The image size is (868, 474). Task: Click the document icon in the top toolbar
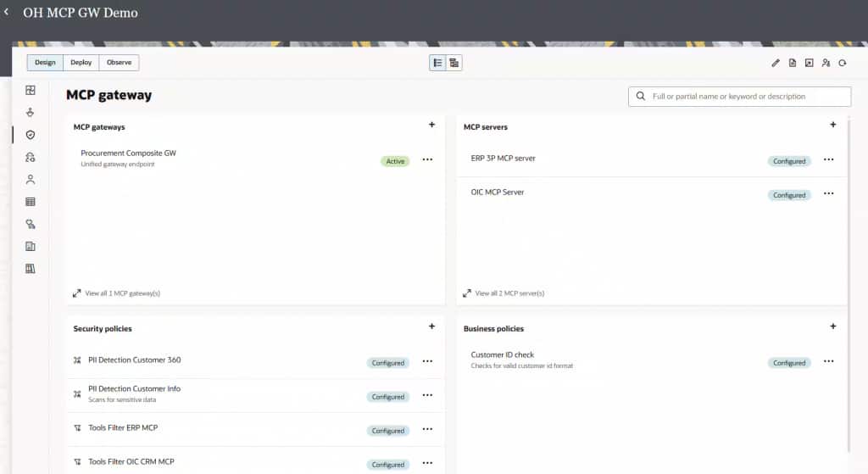793,63
